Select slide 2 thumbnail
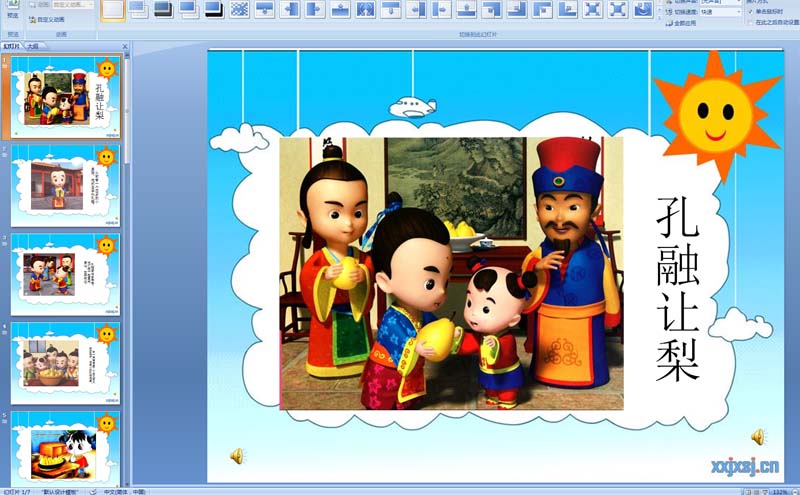Screen dimensions: 800x495 coord(65,186)
